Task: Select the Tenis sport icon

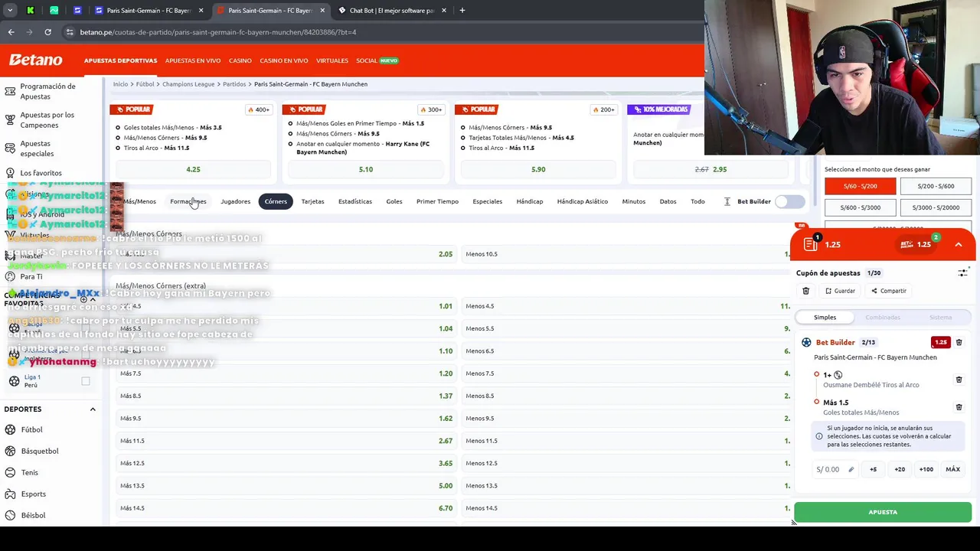Action: tap(10, 472)
